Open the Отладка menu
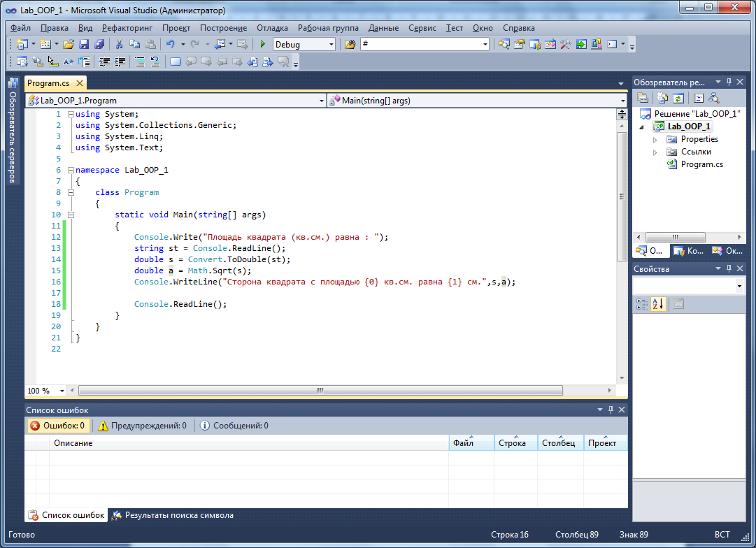The image size is (756, 548). click(x=272, y=28)
